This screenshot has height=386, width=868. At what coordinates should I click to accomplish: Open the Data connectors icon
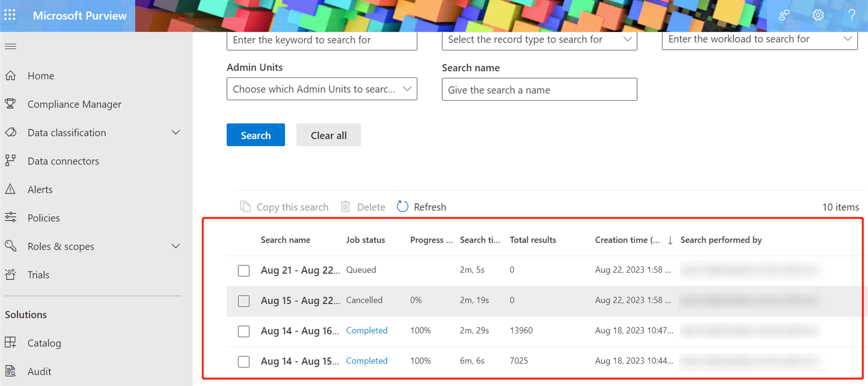10,161
